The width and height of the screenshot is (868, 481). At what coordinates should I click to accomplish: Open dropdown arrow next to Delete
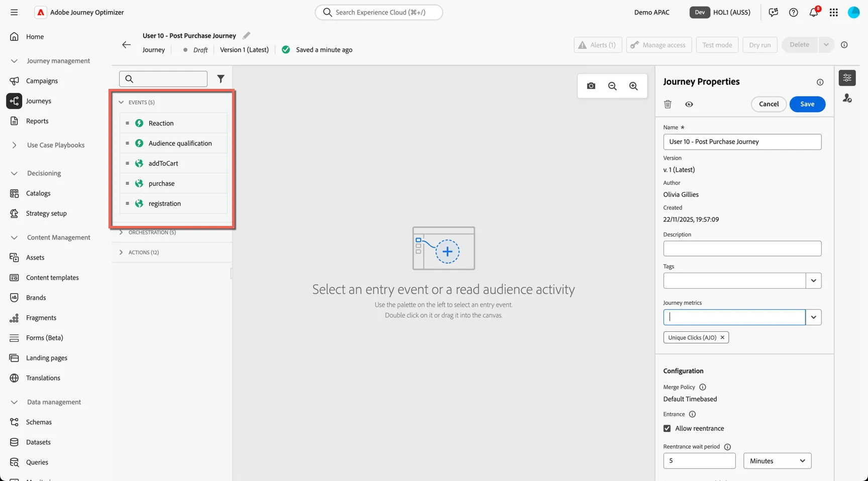pos(826,45)
